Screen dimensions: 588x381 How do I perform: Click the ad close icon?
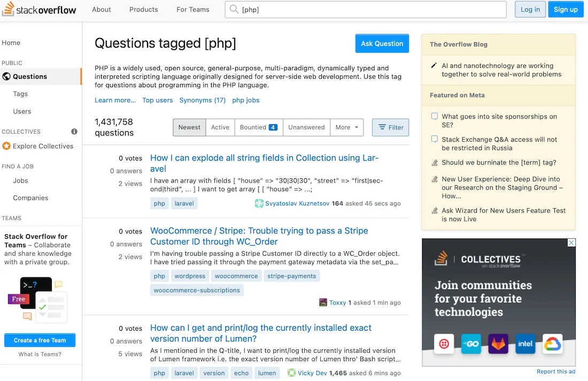(x=571, y=243)
